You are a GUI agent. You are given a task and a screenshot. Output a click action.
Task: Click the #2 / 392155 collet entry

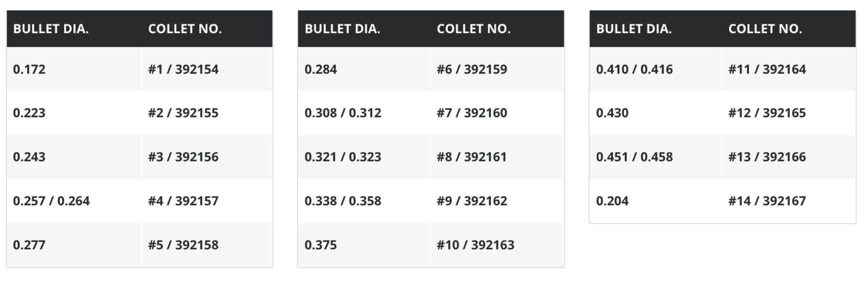(x=207, y=113)
